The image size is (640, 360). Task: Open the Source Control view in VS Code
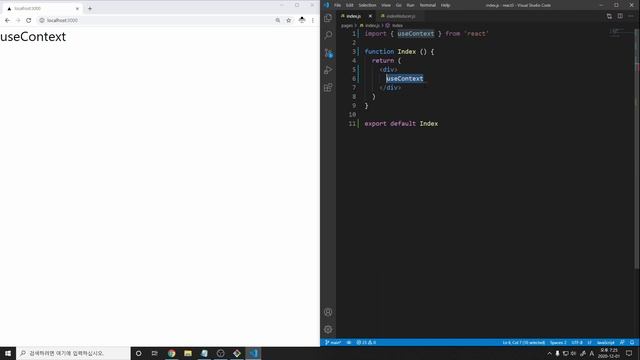click(x=328, y=53)
